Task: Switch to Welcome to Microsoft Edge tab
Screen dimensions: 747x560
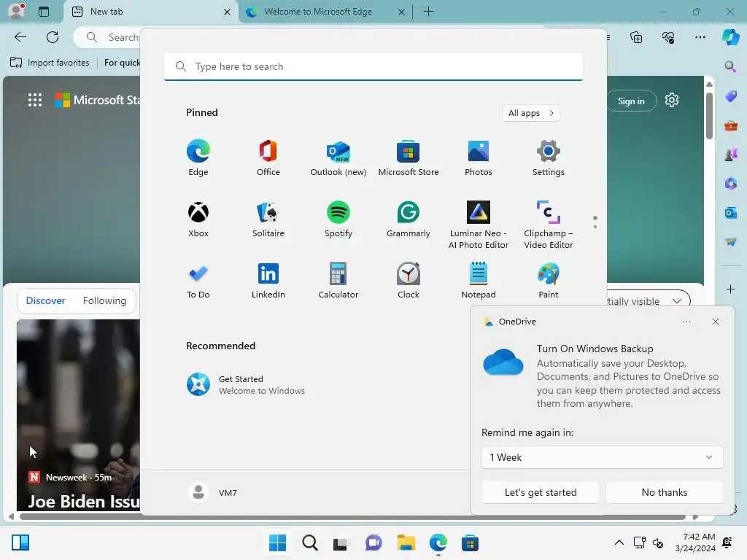Action: (x=325, y=12)
